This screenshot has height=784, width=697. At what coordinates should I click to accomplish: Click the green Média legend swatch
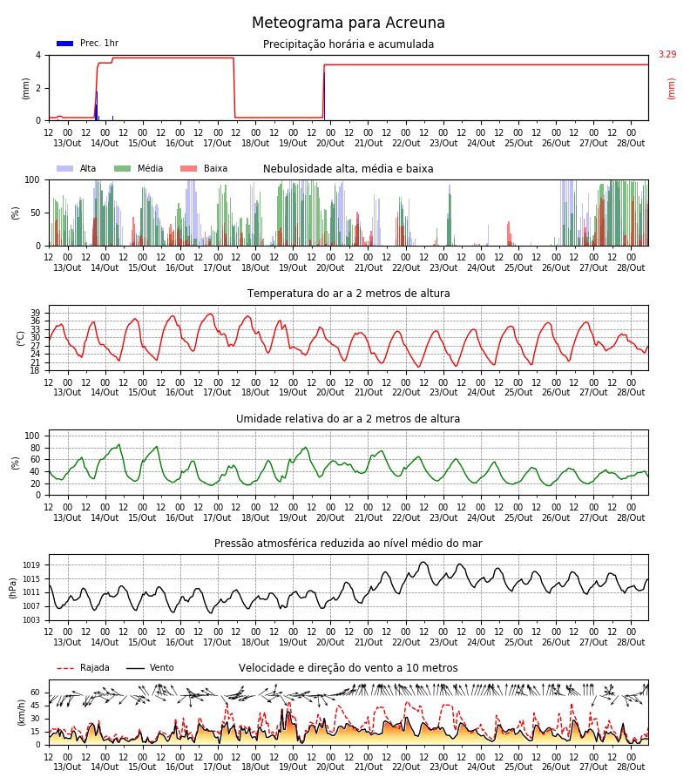coord(123,169)
